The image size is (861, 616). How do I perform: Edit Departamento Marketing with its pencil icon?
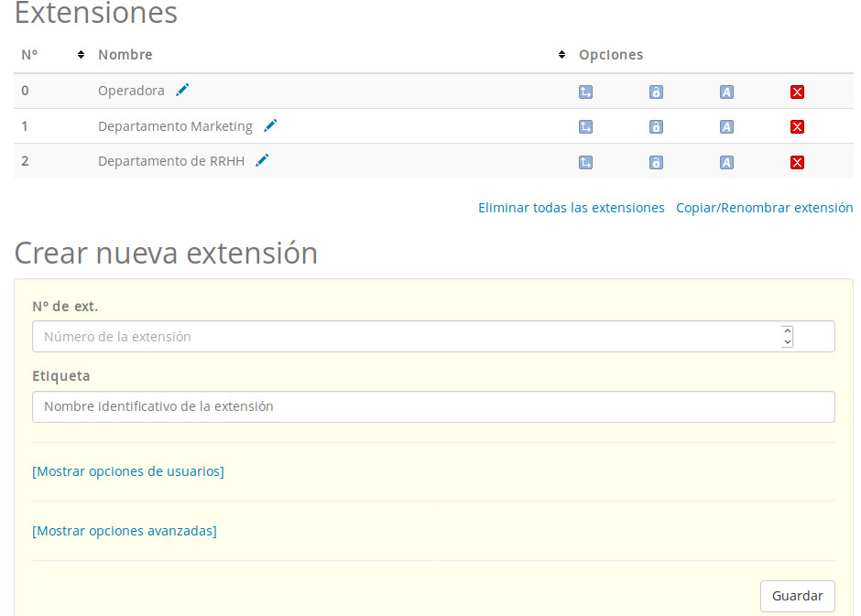(x=269, y=124)
